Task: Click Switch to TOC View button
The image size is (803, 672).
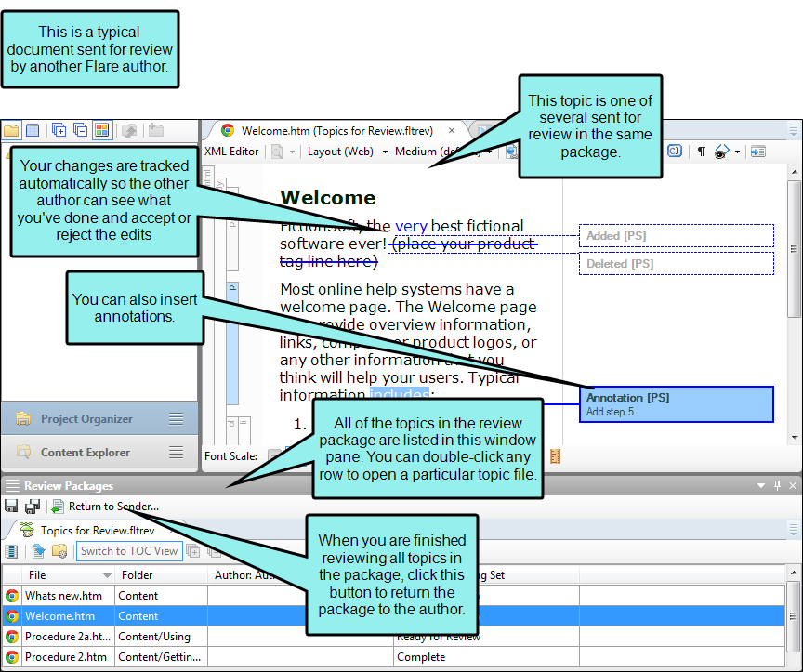Action: click(129, 551)
